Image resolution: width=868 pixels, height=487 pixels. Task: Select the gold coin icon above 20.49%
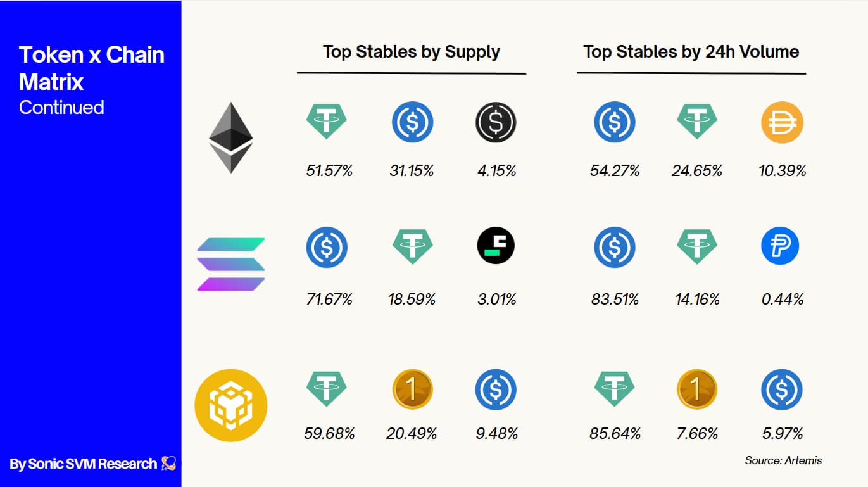412,389
